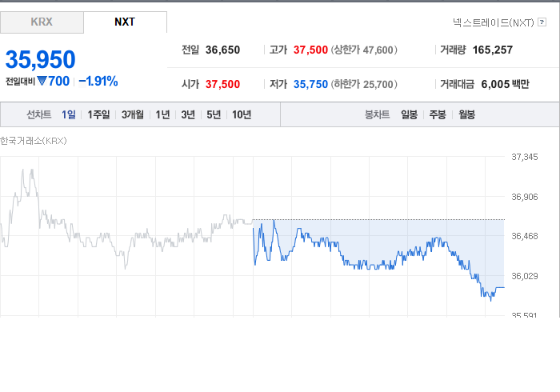Click the 전일 value 36,650
Image resolution: width=560 pixels, height=392 pixels.
pyautogui.click(x=222, y=50)
